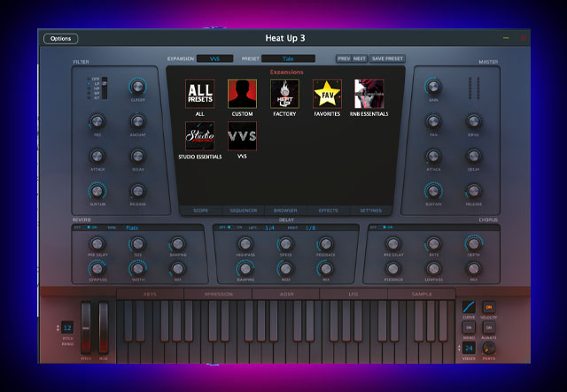Set filter type to HP
Screen dimensions: 567x392
point(93,88)
